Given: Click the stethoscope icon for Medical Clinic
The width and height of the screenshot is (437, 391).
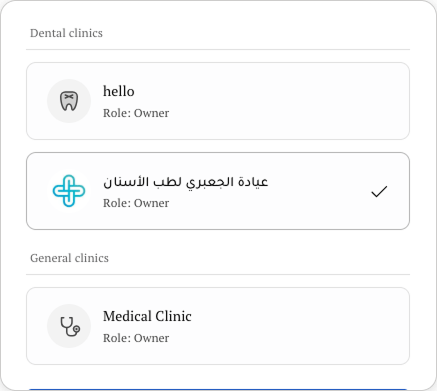Looking at the screenshot, I should click(x=70, y=326).
